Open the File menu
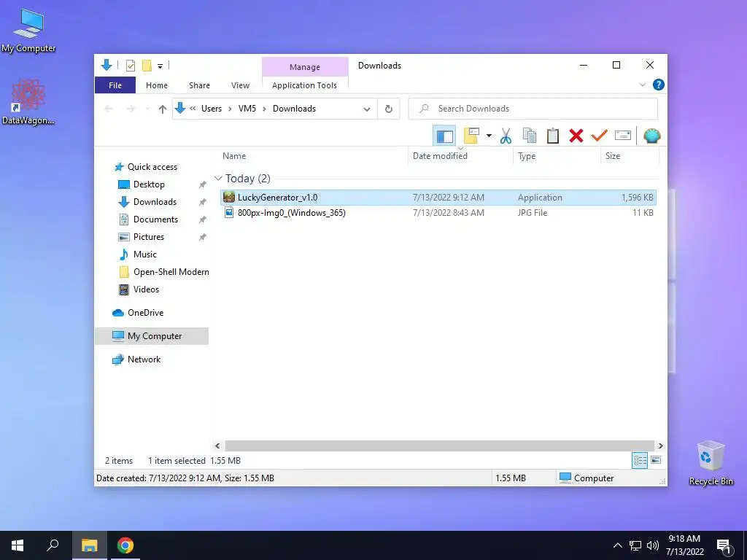The width and height of the screenshot is (747, 560). [x=115, y=85]
